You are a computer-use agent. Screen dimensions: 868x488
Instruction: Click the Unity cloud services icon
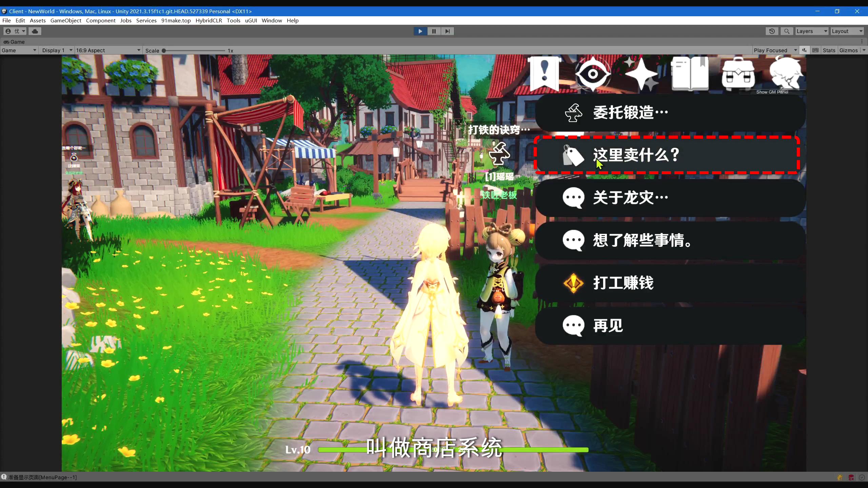click(35, 31)
